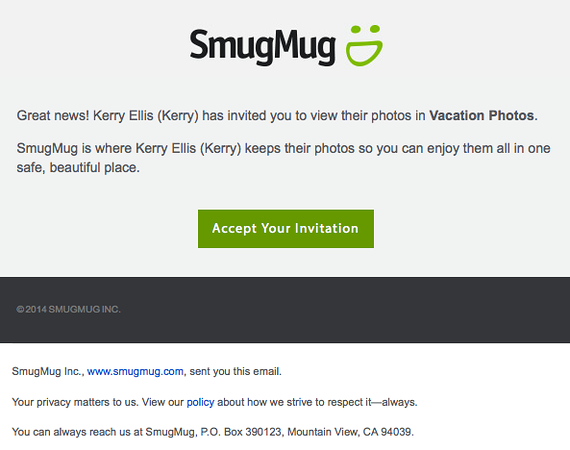The width and height of the screenshot is (570, 450).
Task: Click the 'SmugMug Inc.,' sender text
Action: (48, 371)
